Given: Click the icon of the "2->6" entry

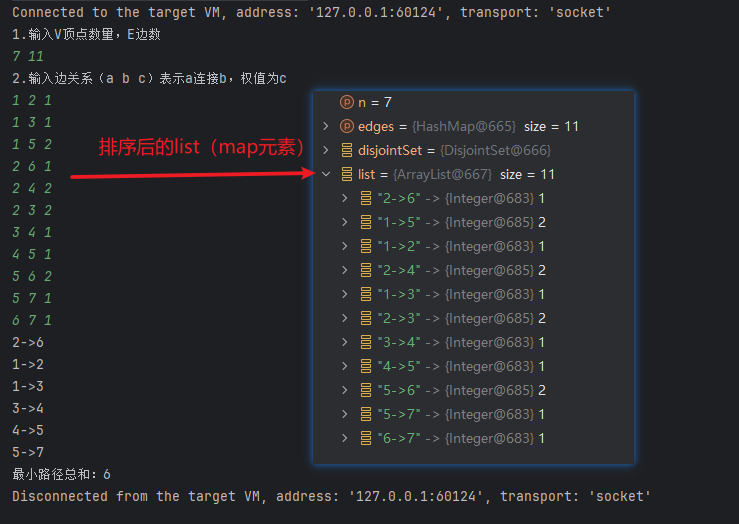Looking at the screenshot, I should [x=366, y=198].
